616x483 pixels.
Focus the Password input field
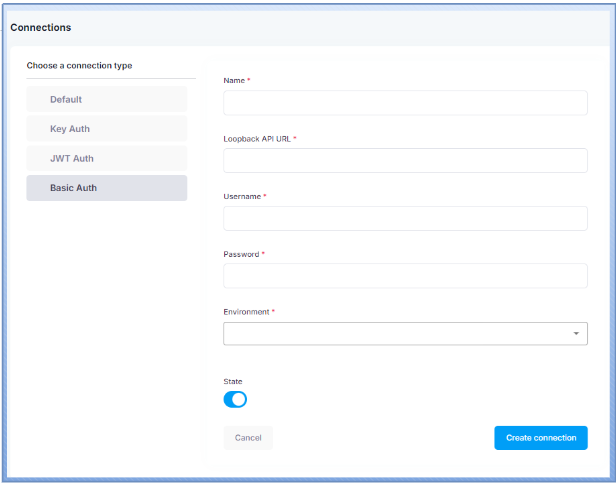click(405, 276)
